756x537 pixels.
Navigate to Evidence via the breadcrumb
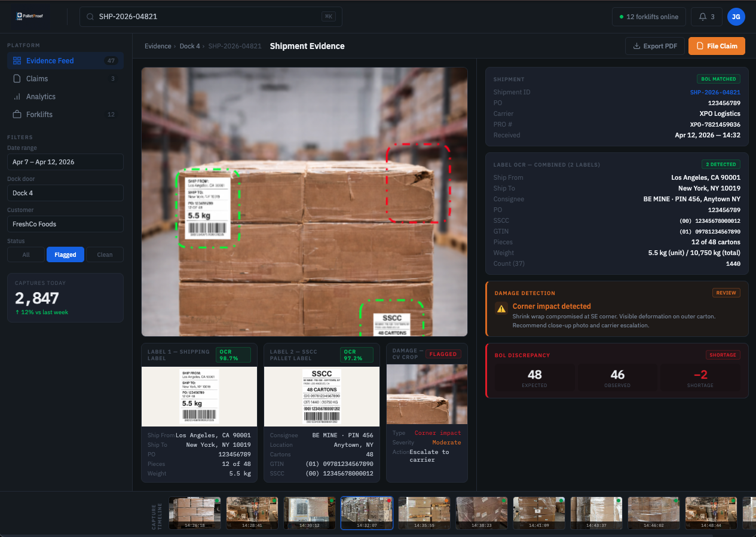[x=158, y=46]
